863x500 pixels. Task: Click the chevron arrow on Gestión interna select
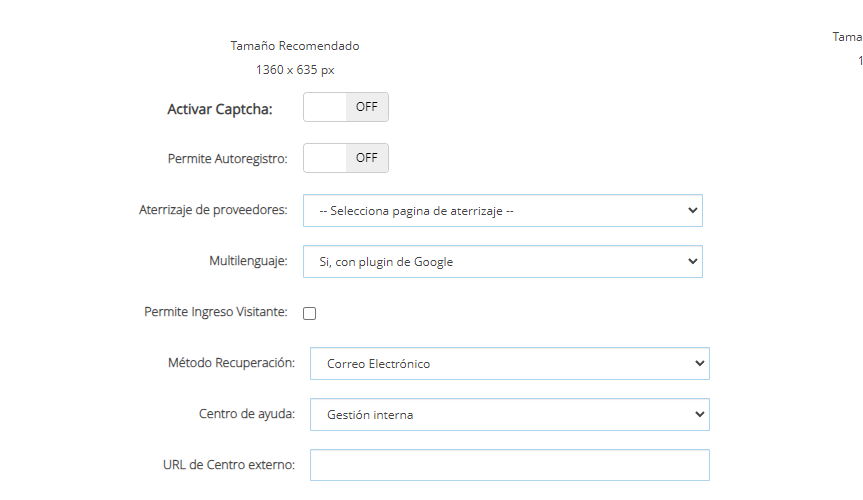pyautogui.click(x=698, y=415)
